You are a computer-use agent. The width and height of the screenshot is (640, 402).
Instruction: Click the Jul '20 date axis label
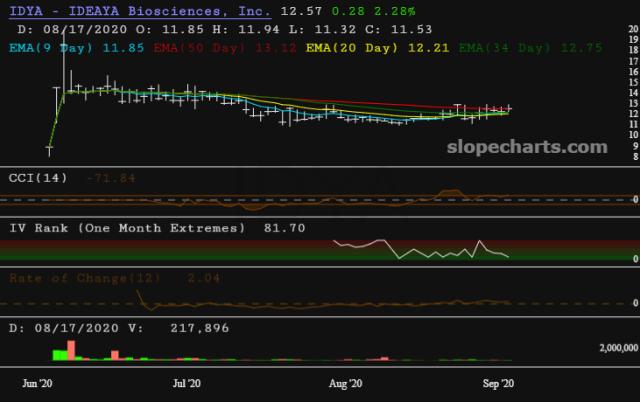pos(188,383)
